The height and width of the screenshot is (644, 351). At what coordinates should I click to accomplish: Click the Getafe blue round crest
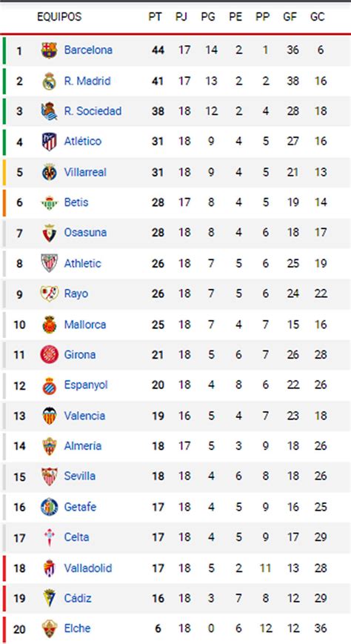click(x=50, y=506)
